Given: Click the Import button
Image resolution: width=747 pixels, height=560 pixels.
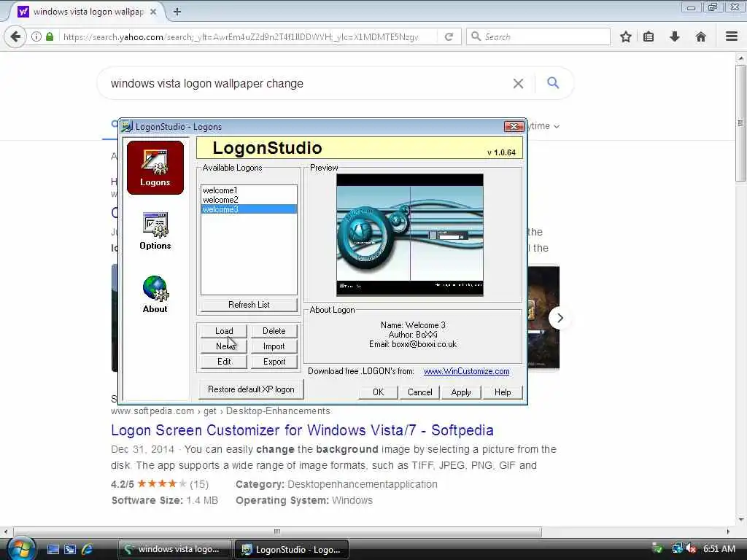Looking at the screenshot, I should click(274, 346).
